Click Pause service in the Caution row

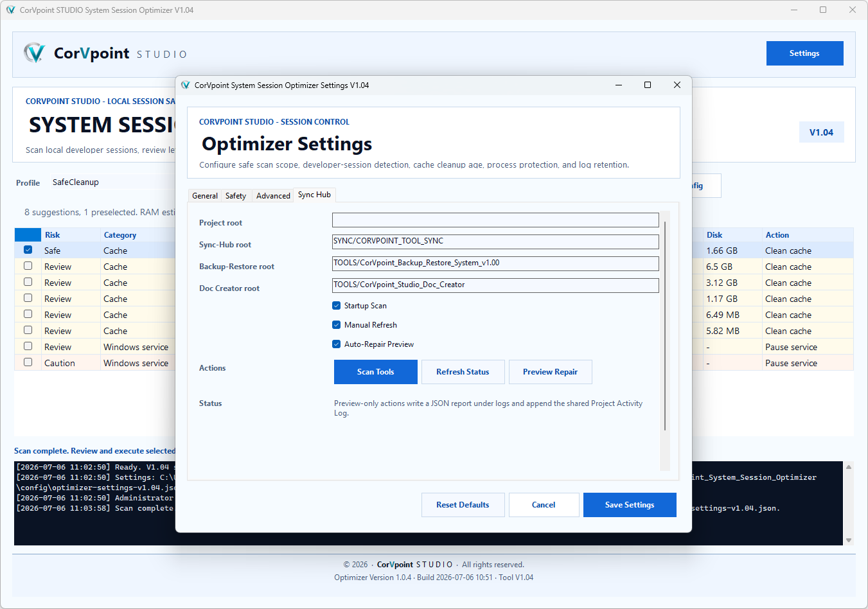point(791,363)
